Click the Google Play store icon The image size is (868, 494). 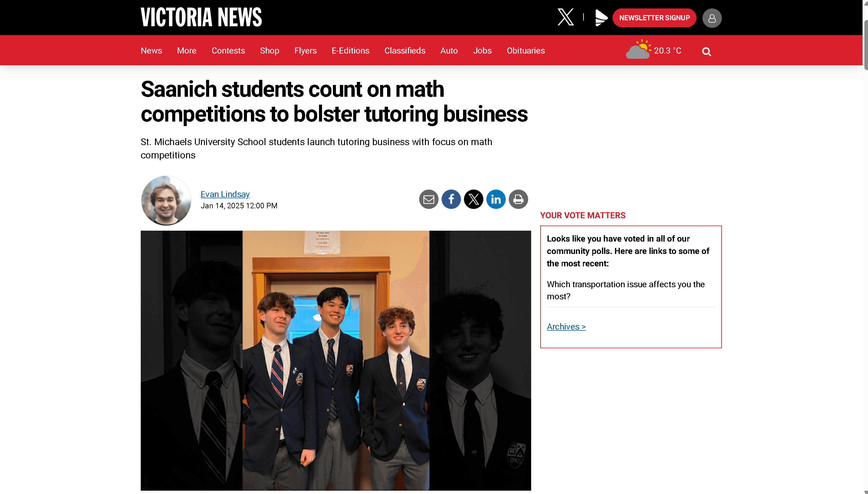click(601, 18)
